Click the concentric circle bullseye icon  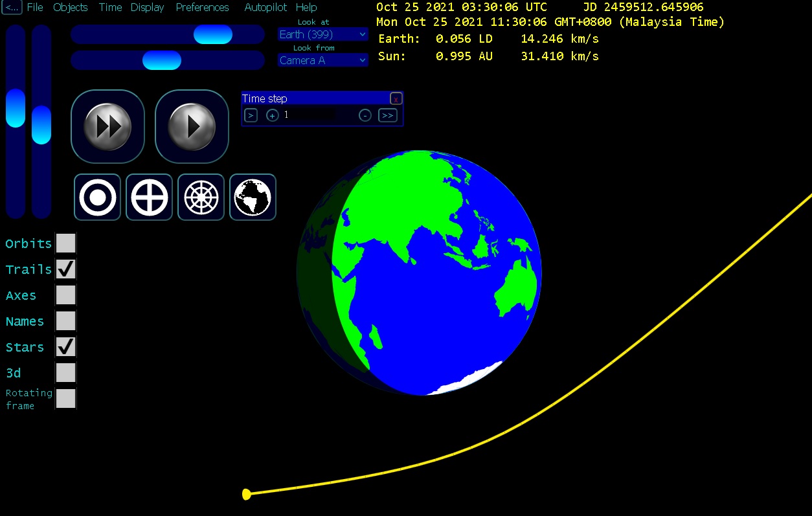click(97, 197)
